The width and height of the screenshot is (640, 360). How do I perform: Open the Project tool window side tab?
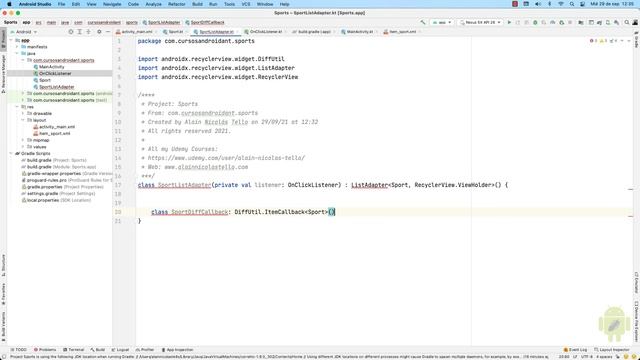click(3, 39)
